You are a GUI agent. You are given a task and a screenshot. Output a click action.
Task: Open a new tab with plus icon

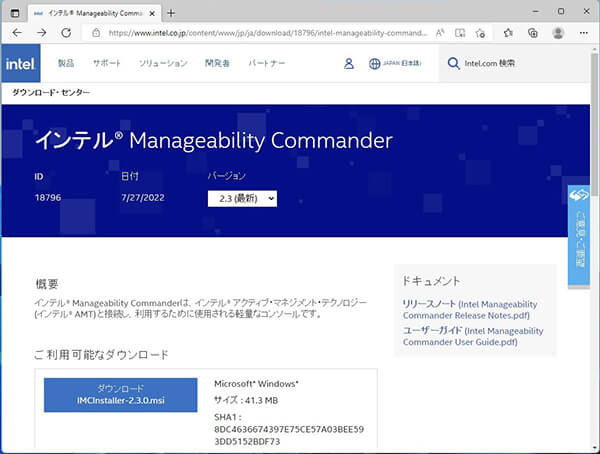[x=171, y=13]
